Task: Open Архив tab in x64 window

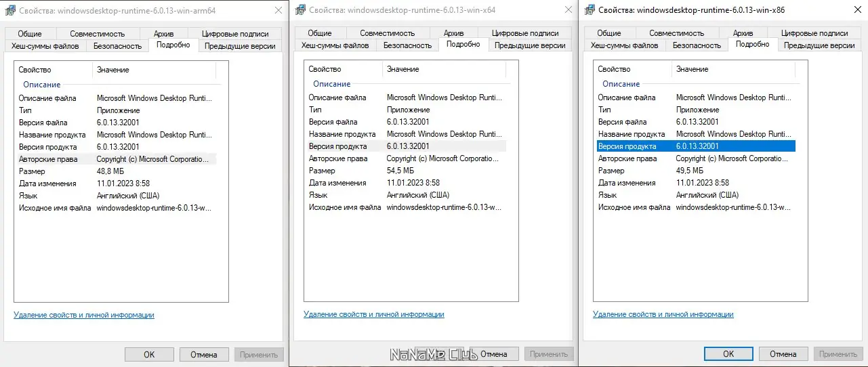Action: tap(453, 33)
